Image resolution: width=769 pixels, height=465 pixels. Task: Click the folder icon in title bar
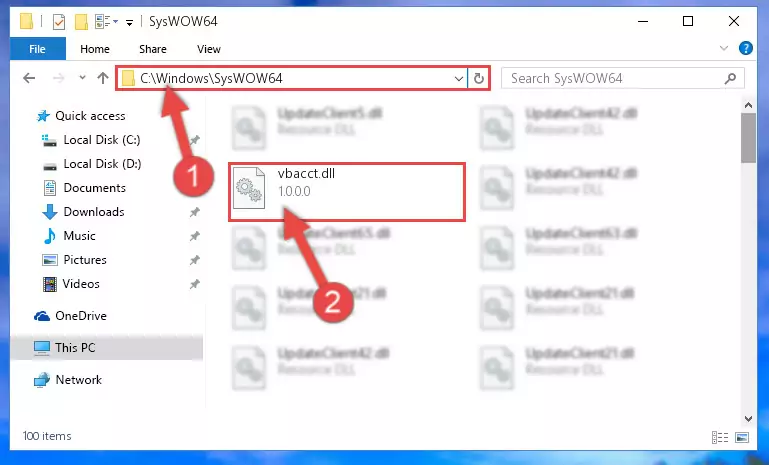point(26,22)
